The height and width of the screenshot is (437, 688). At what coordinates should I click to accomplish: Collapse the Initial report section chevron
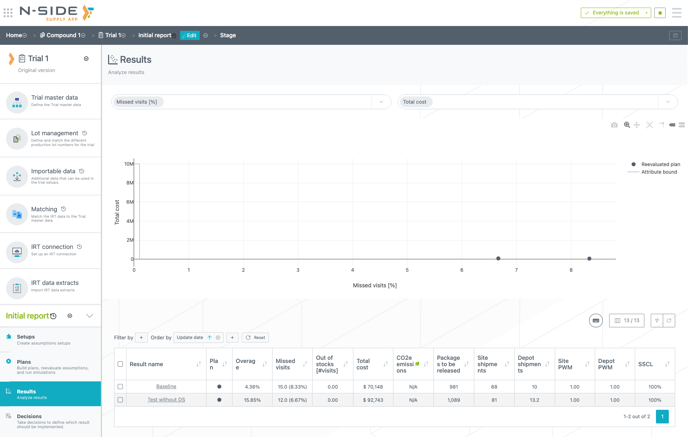tap(89, 316)
